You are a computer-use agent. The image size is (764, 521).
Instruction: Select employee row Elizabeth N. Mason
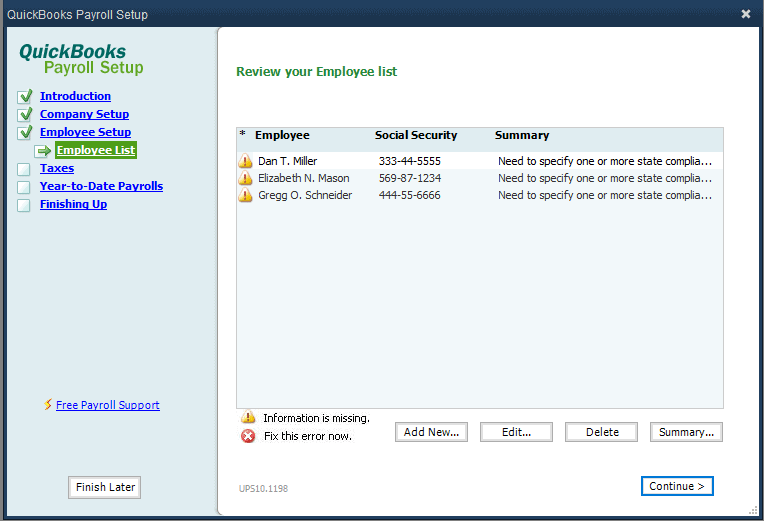480,178
